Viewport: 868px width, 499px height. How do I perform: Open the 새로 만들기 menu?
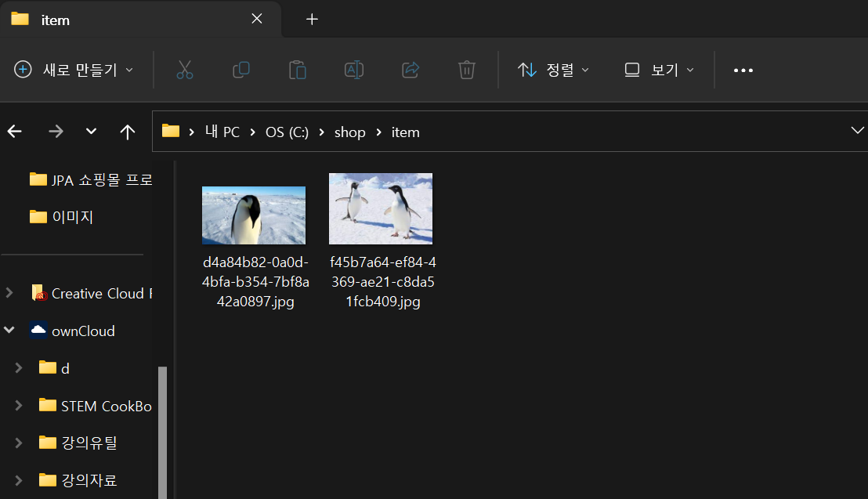74,70
